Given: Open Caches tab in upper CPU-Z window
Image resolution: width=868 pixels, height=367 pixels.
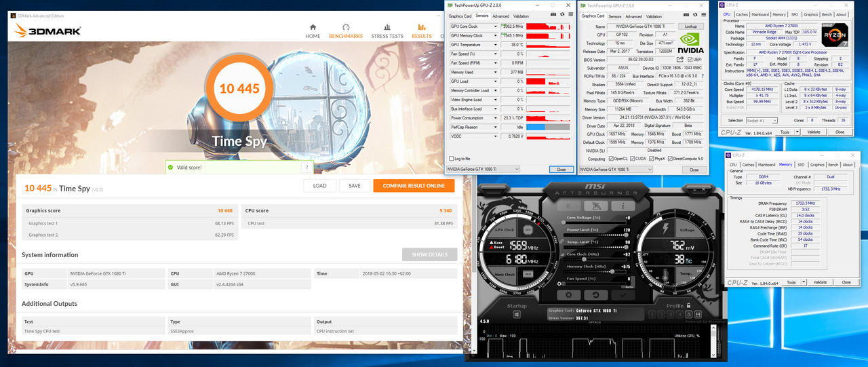Looking at the screenshot, I should tap(742, 14).
